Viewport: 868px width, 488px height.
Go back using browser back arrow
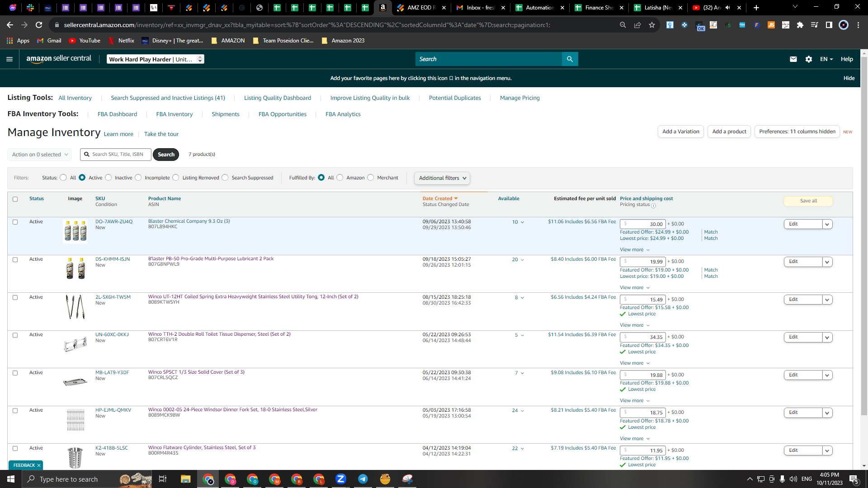coord(10,25)
